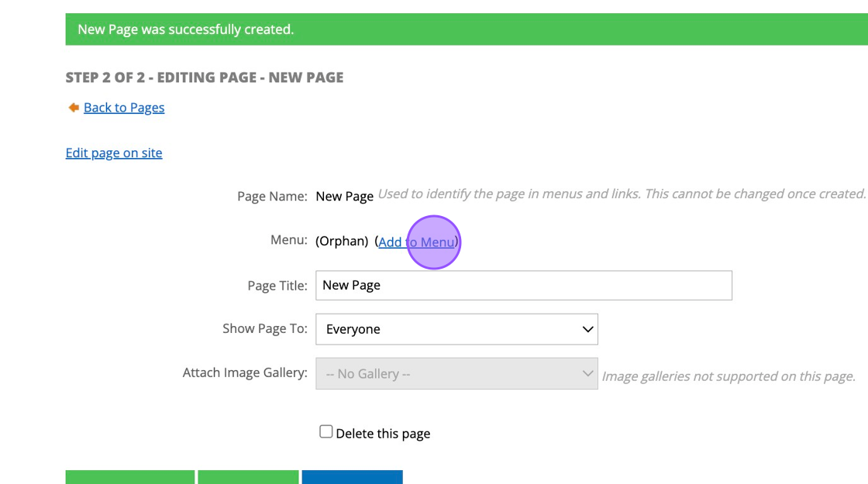Viewport: 868px width, 484px height.
Task: Click the 'Show Page To:' label
Action: point(265,328)
